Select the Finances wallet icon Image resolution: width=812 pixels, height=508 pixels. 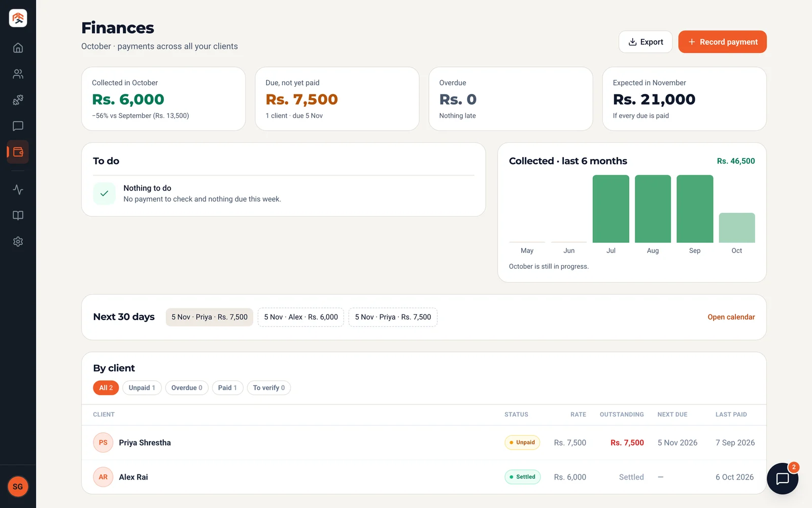(18, 152)
